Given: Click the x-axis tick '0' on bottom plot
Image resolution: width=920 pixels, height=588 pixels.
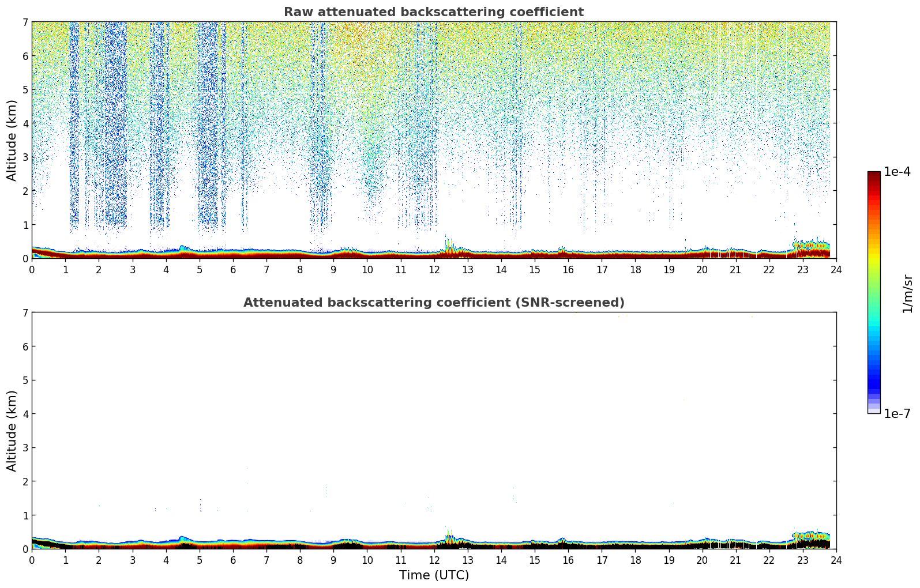Looking at the screenshot, I should point(32,560).
